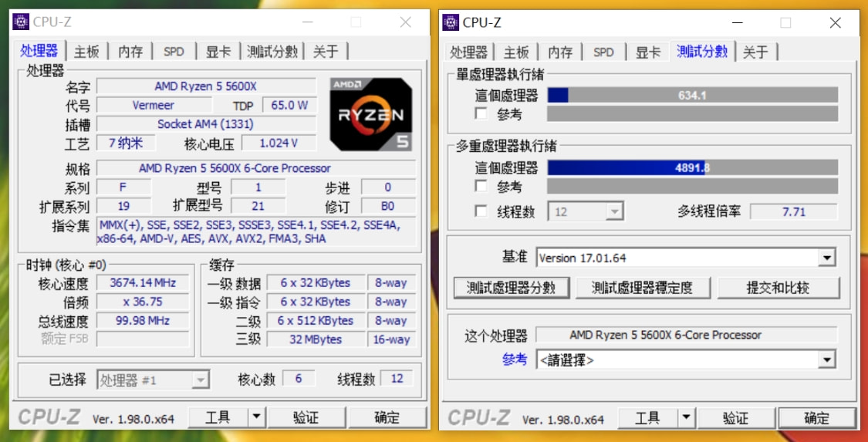Screen dimensions: 868x442
Task: Click 验证 button in right window
Action: [736, 417]
